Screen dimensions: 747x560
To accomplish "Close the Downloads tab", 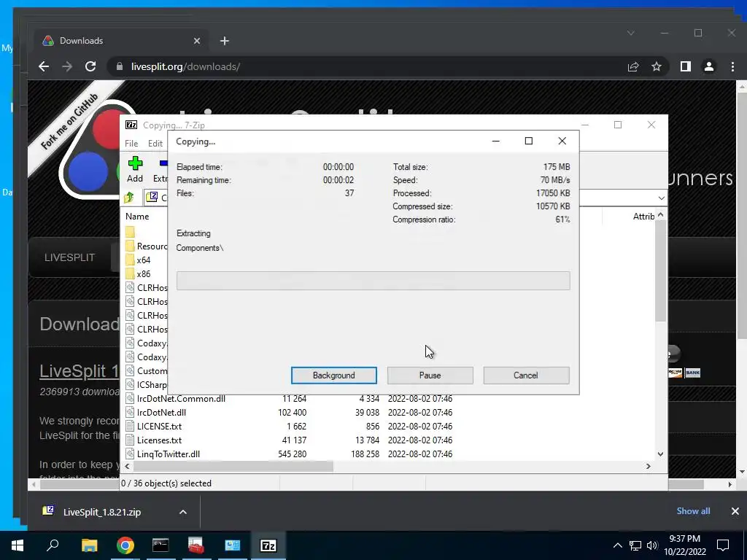I will coord(197,41).
